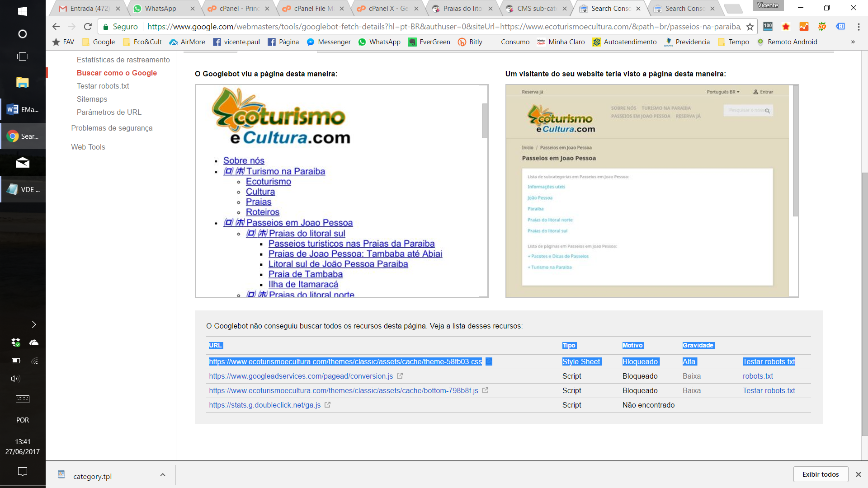Close the downloads bar

pyautogui.click(x=858, y=474)
